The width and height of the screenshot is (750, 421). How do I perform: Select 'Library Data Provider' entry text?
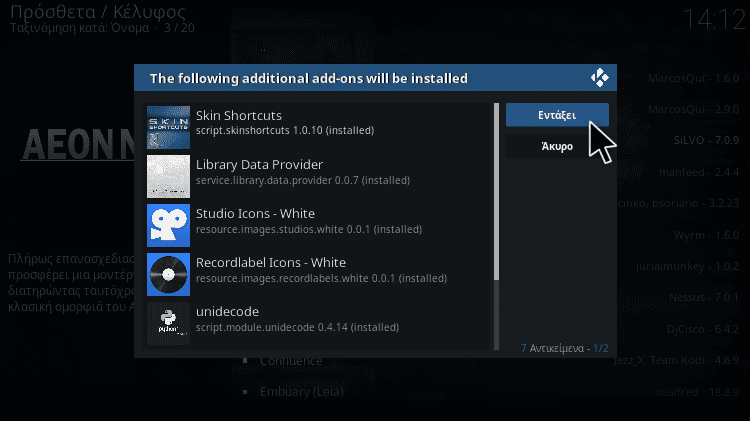259,165
